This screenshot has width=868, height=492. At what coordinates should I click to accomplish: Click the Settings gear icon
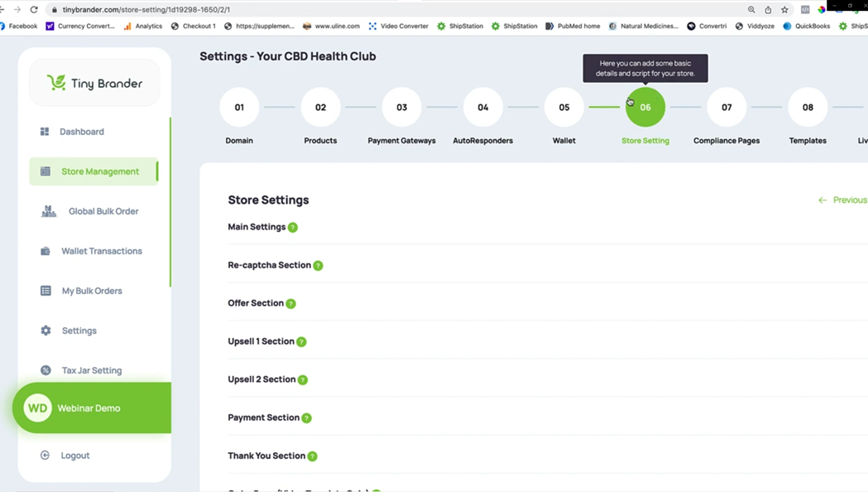(46, 330)
